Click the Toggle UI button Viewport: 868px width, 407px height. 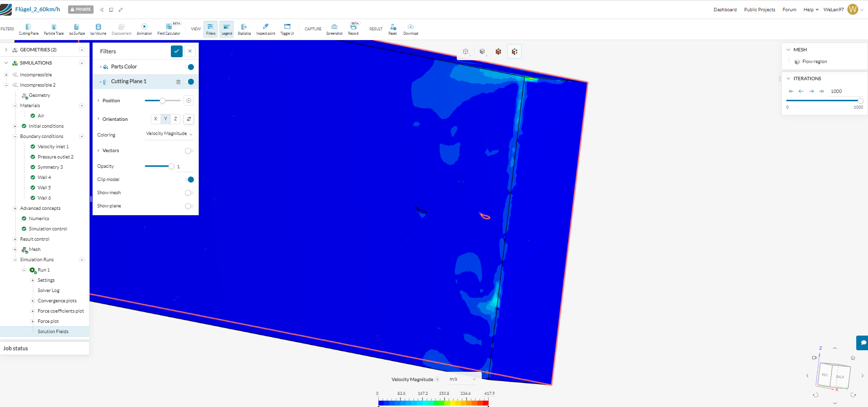tap(287, 29)
